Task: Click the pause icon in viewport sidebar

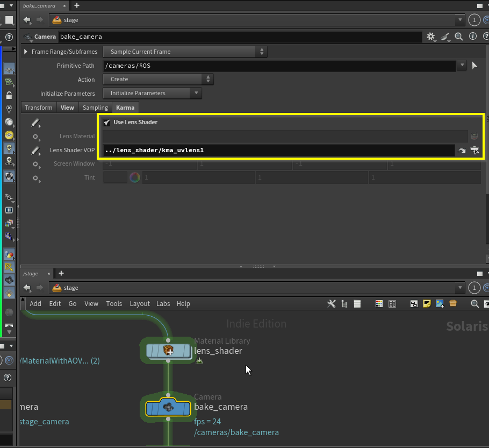Action: [9, 210]
